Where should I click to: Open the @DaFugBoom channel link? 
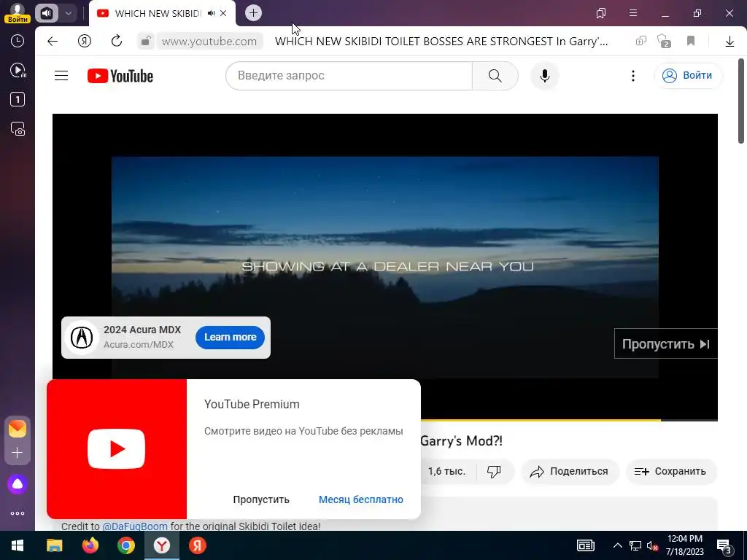pos(135,526)
